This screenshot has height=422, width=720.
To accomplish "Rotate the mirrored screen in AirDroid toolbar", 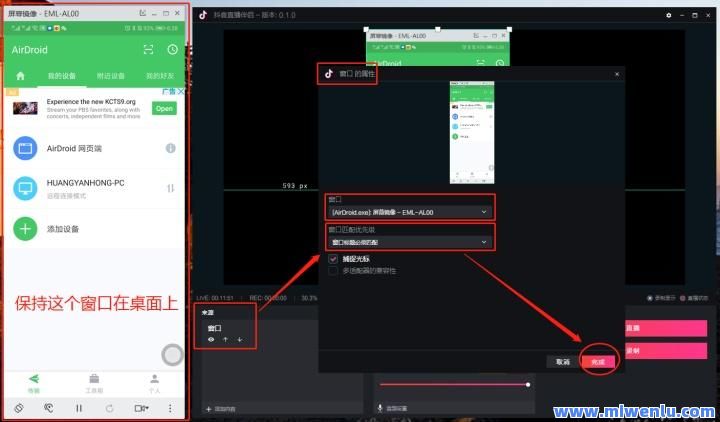I will tap(19, 408).
